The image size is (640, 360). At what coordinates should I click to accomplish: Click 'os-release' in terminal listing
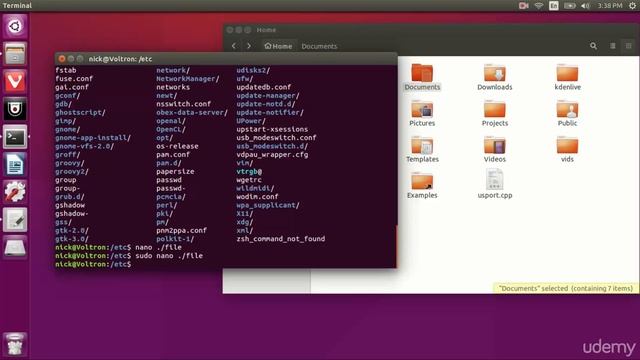coord(177,146)
